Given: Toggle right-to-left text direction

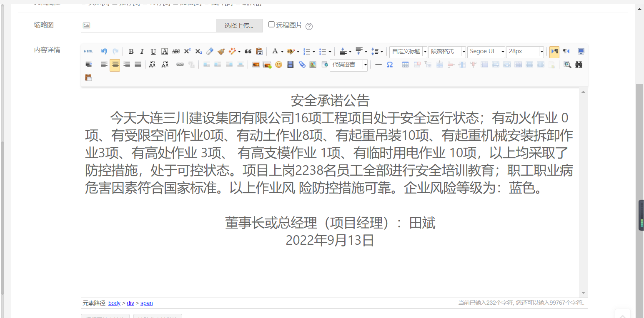Looking at the screenshot, I should pos(566,51).
